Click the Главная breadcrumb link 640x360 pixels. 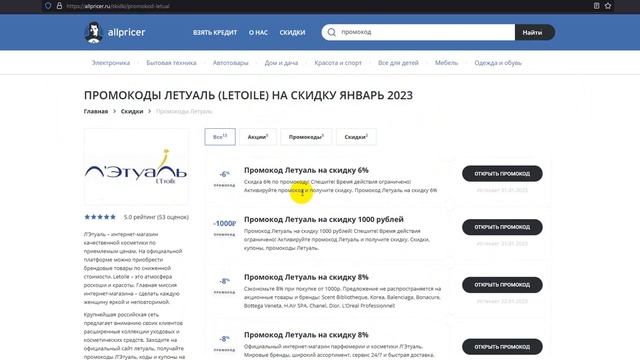click(x=96, y=111)
